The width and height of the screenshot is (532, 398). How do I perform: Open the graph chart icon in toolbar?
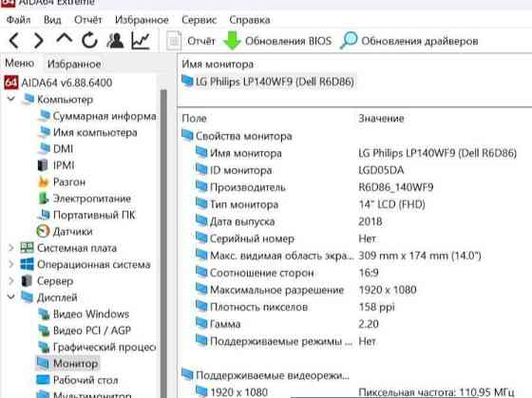pos(141,41)
